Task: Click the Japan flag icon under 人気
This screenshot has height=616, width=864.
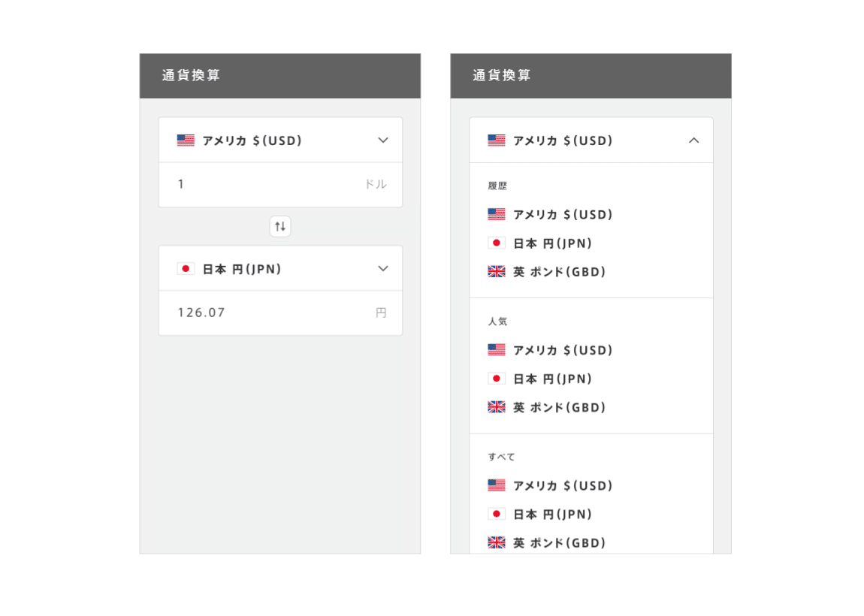Action: 497,379
